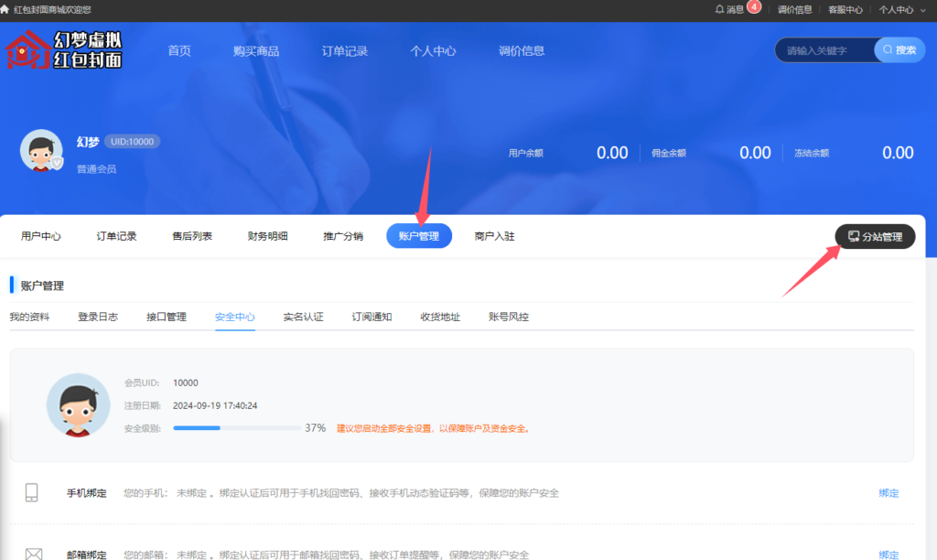This screenshot has height=560, width=937.
Task: Click the envelope icon beside 邮箱绑定
Action: click(x=34, y=555)
